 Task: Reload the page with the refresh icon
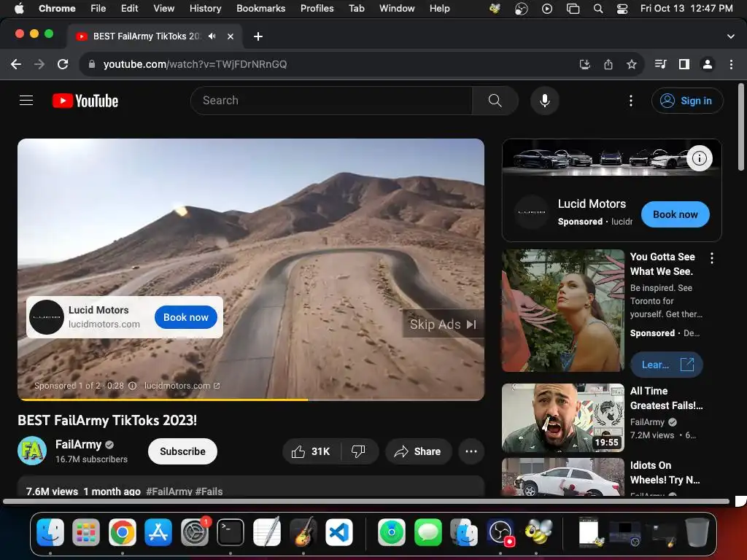tap(63, 64)
